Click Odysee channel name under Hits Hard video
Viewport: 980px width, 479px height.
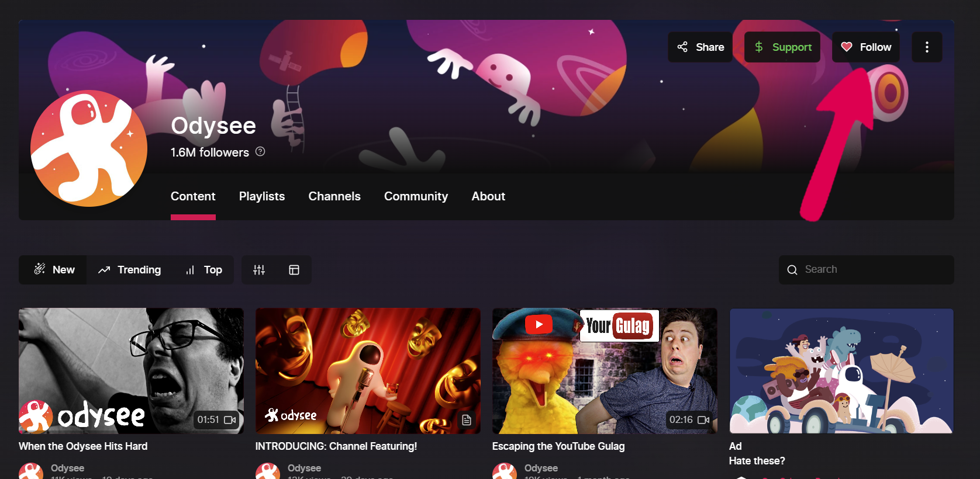pyautogui.click(x=67, y=468)
